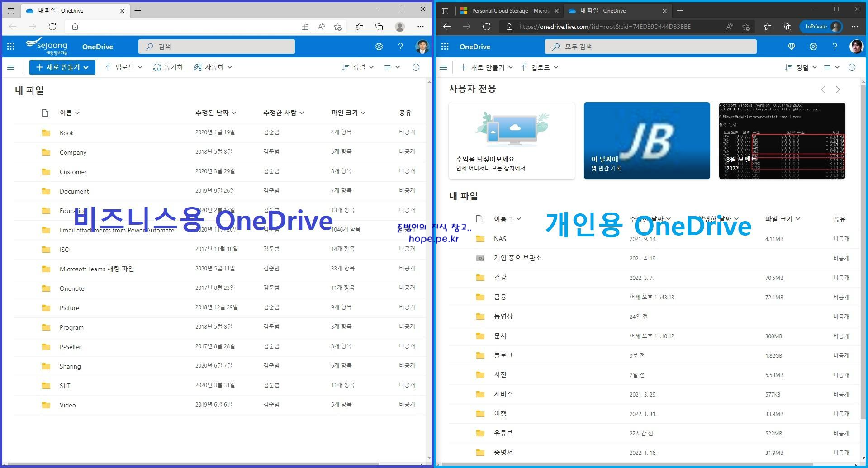Open account profile photo in personal OneDrive
This screenshot has height=468, width=868.
pyautogui.click(x=856, y=47)
